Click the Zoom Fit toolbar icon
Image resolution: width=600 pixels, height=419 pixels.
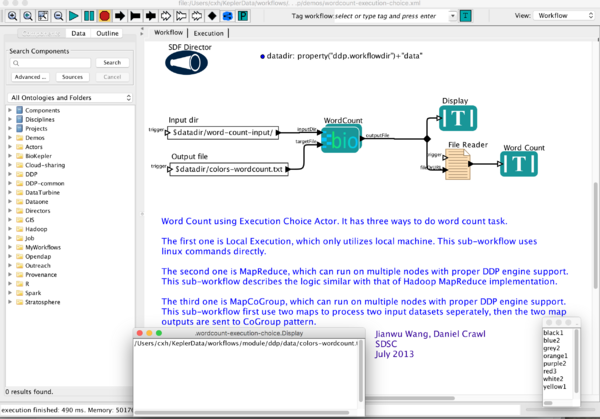(43, 16)
